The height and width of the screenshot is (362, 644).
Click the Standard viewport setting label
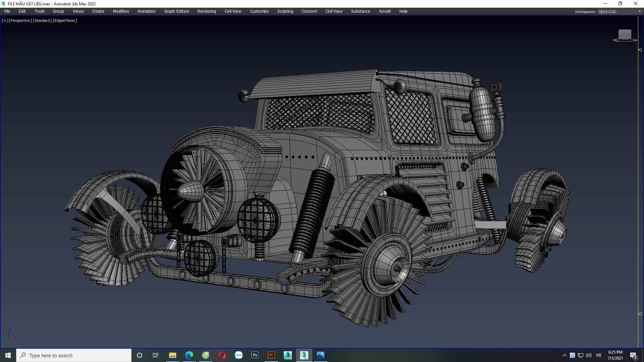point(42,21)
